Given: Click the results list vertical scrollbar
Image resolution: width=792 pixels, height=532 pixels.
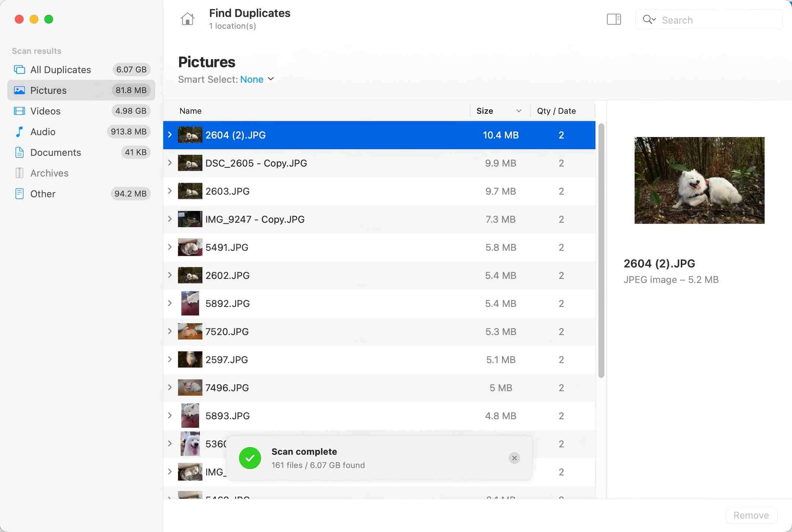Looking at the screenshot, I should [x=601, y=251].
